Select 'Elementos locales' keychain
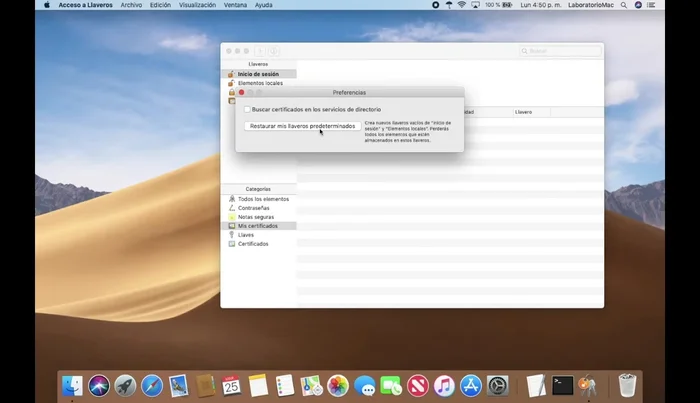Viewport: 700px width, 403px height. (x=260, y=83)
